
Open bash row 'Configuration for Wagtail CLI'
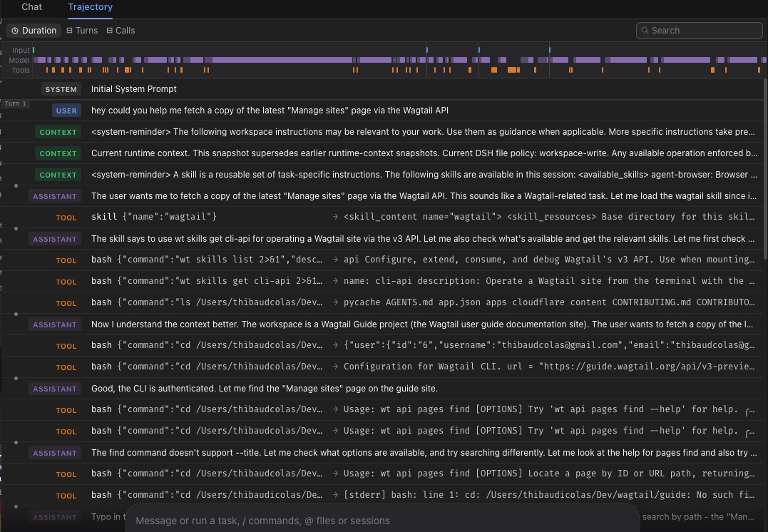click(x=382, y=367)
